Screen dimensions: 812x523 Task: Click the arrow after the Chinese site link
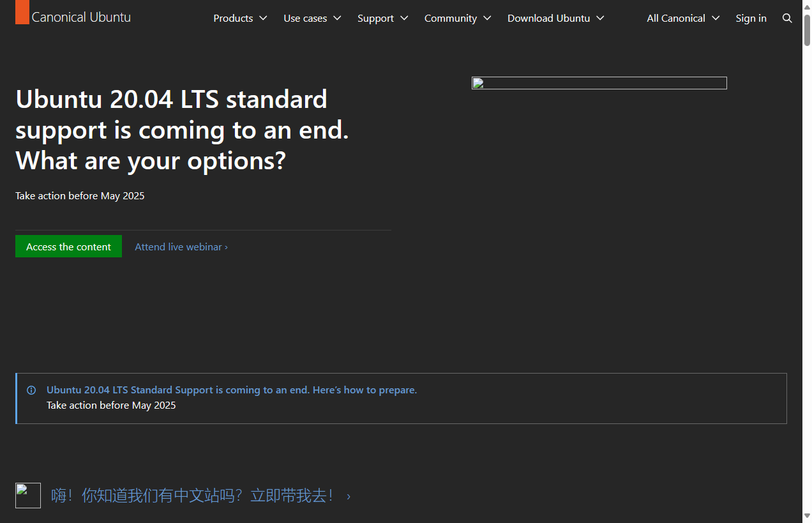tap(349, 496)
